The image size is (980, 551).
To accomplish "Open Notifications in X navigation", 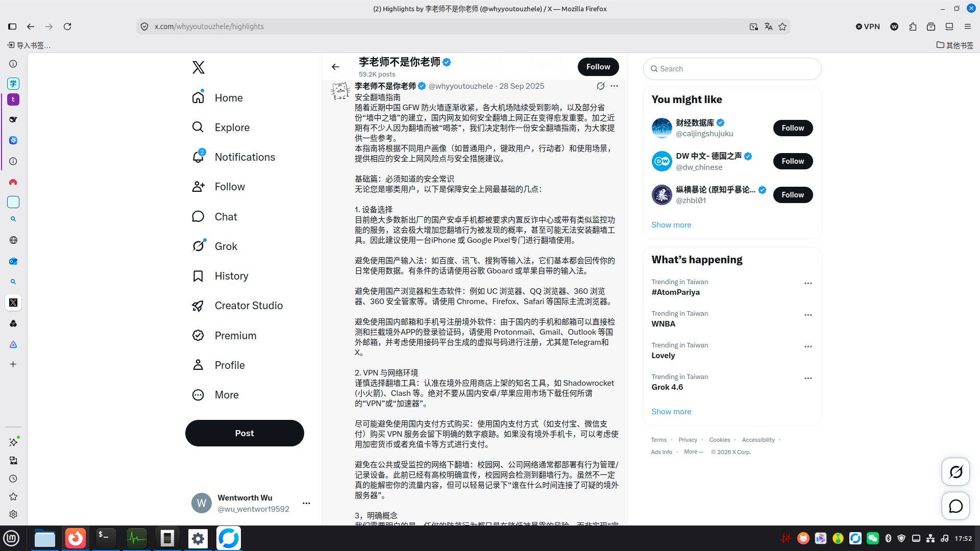I will pyautogui.click(x=233, y=157).
